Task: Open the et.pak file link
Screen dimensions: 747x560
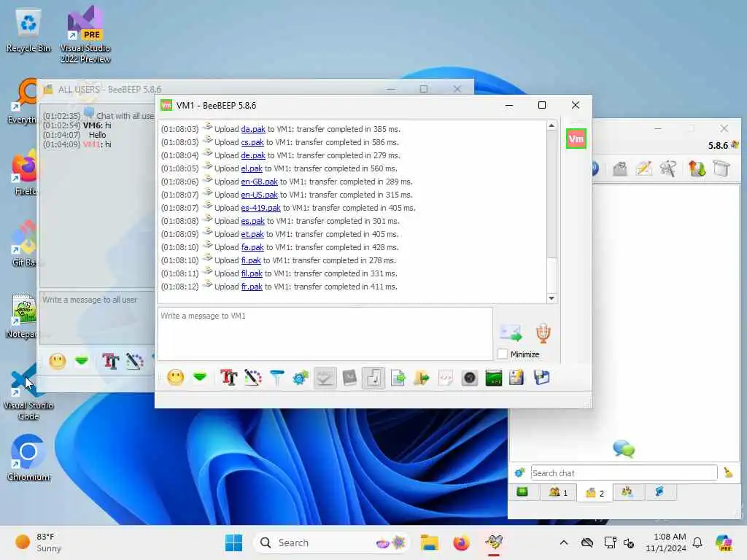Action: click(252, 234)
